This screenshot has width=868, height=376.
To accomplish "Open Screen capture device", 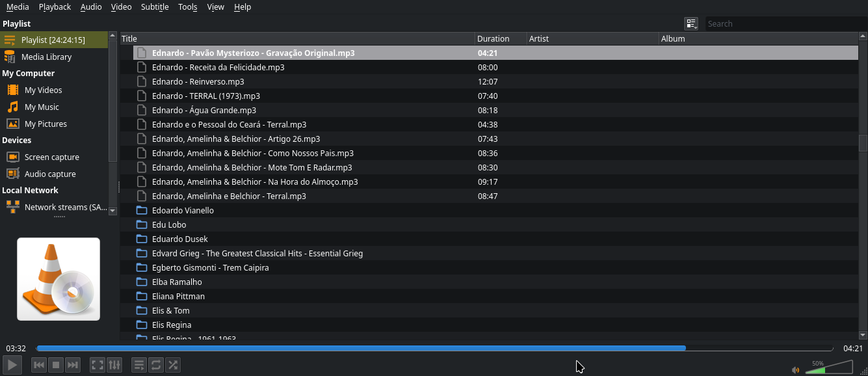I will 51,157.
